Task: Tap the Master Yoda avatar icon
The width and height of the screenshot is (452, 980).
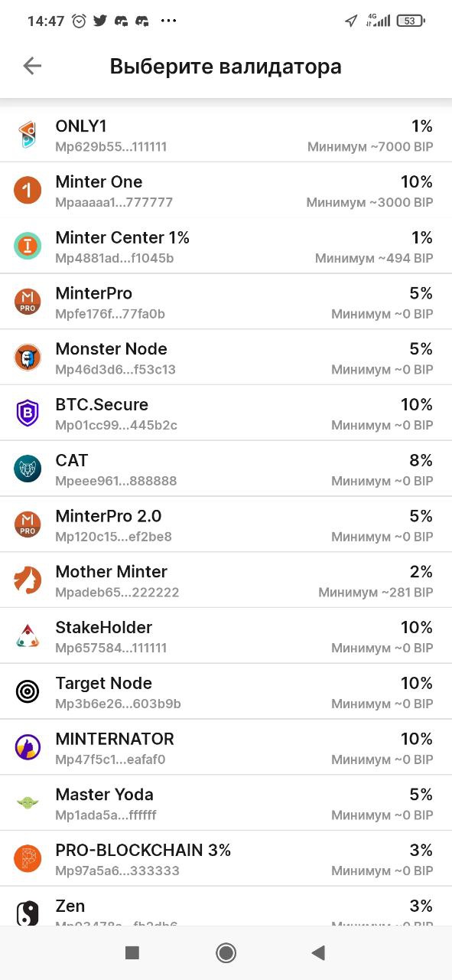Action: point(28,802)
